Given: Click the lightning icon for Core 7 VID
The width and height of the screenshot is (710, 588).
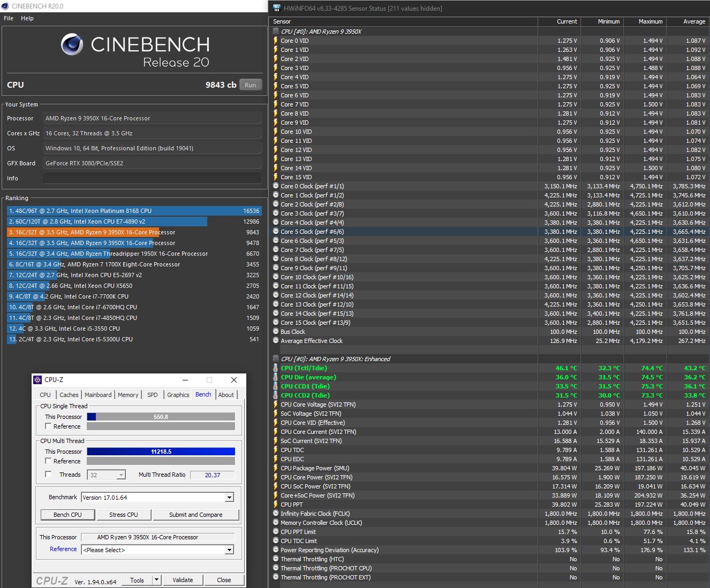Looking at the screenshot, I should [x=276, y=104].
